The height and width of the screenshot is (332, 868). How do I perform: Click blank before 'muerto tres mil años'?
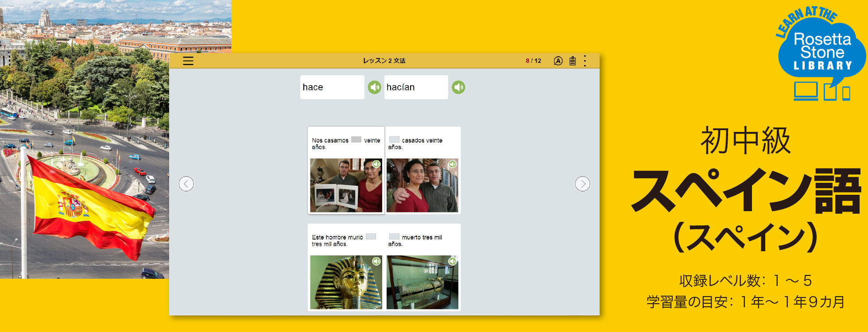click(394, 237)
